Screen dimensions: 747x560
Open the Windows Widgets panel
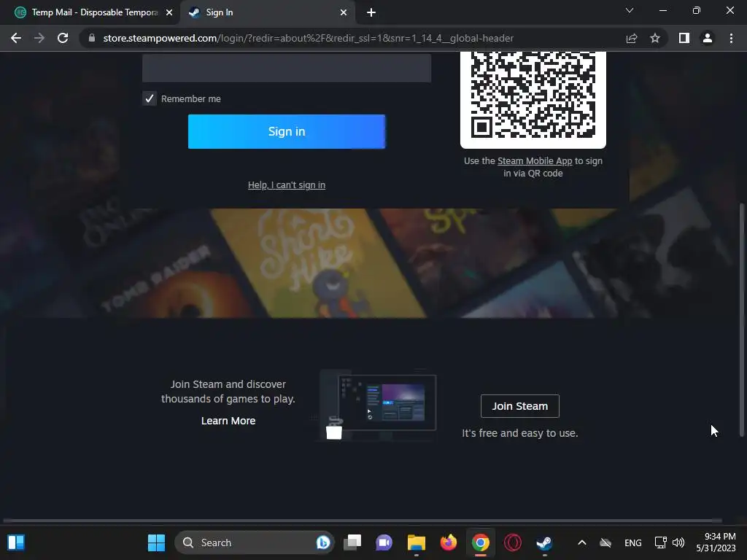pos(16,542)
